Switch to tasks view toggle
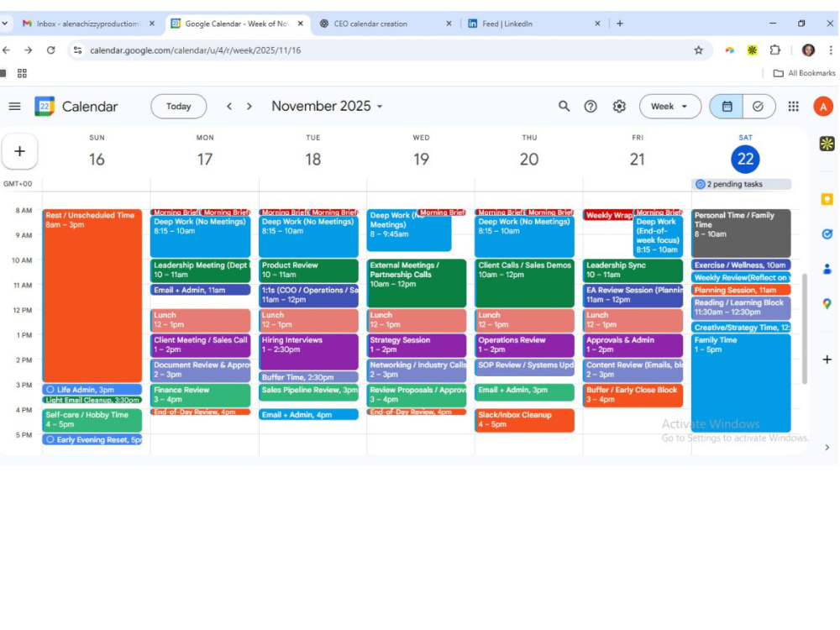The image size is (840, 630). pyautogui.click(x=758, y=106)
